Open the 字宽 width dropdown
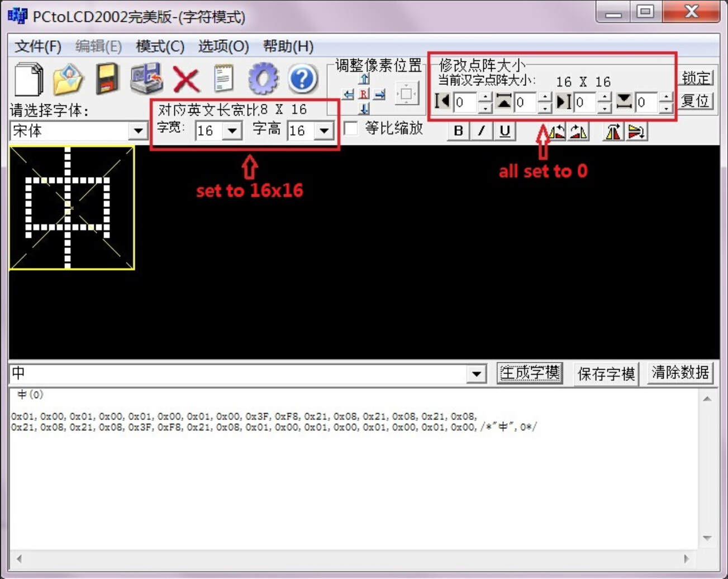The image size is (728, 579). point(232,131)
